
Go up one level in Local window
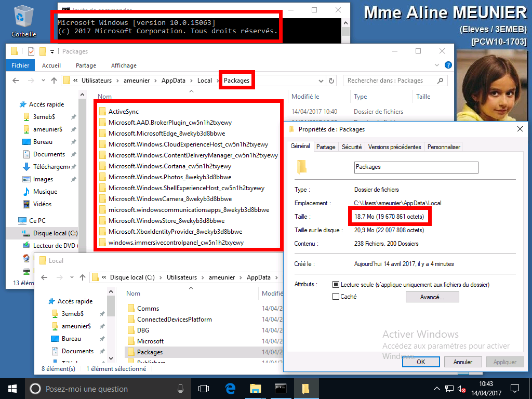[83, 277]
